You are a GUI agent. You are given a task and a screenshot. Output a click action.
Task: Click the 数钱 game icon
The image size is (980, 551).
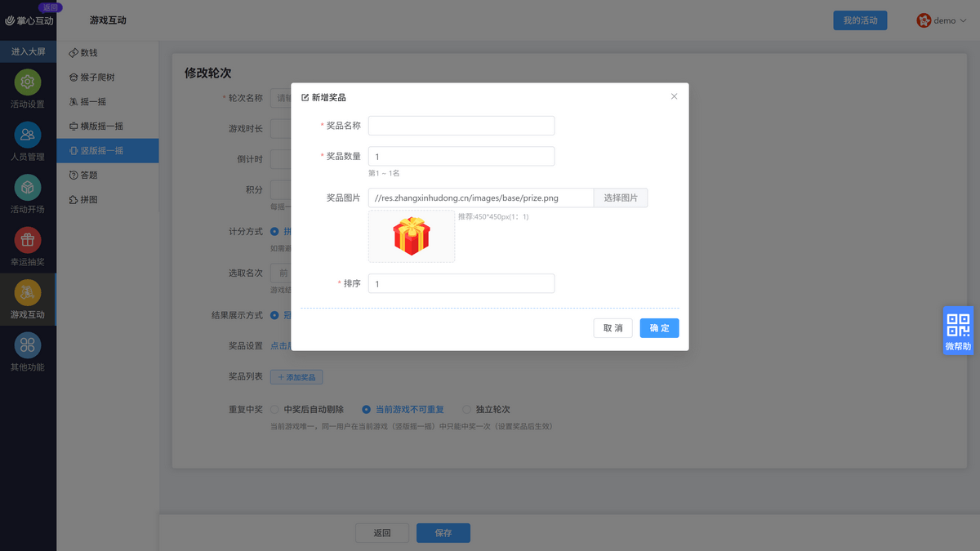(x=73, y=53)
